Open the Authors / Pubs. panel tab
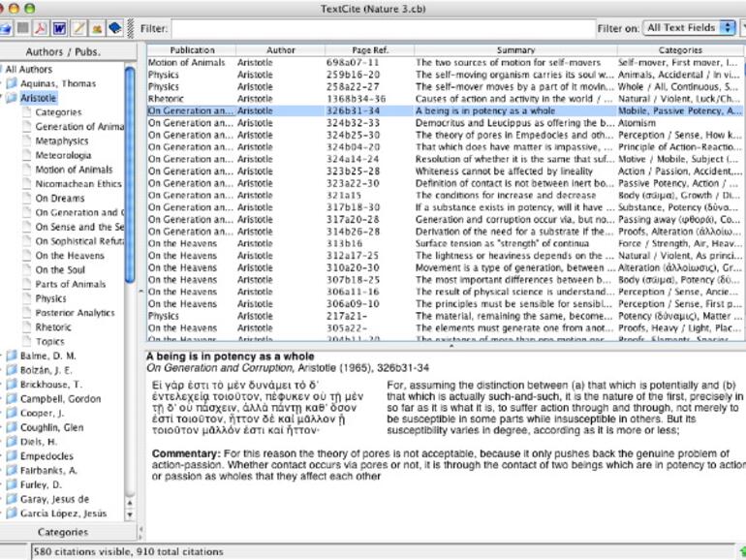The width and height of the screenshot is (746, 560). [62, 50]
